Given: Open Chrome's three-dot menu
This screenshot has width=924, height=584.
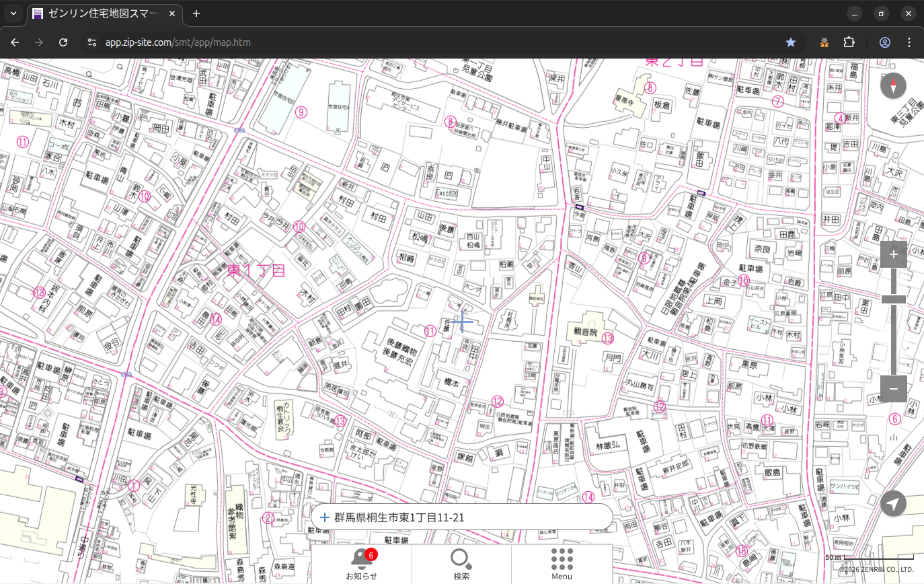Looking at the screenshot, I should point(909,42).
